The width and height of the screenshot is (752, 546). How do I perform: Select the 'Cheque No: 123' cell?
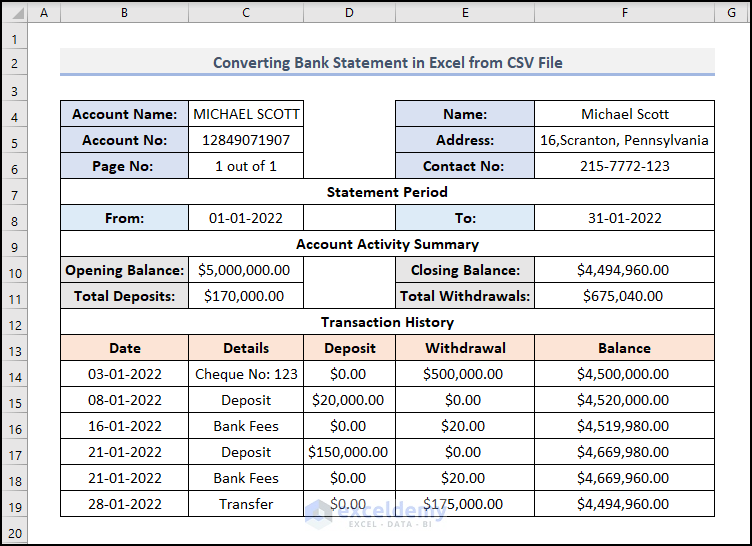point(246,374)
